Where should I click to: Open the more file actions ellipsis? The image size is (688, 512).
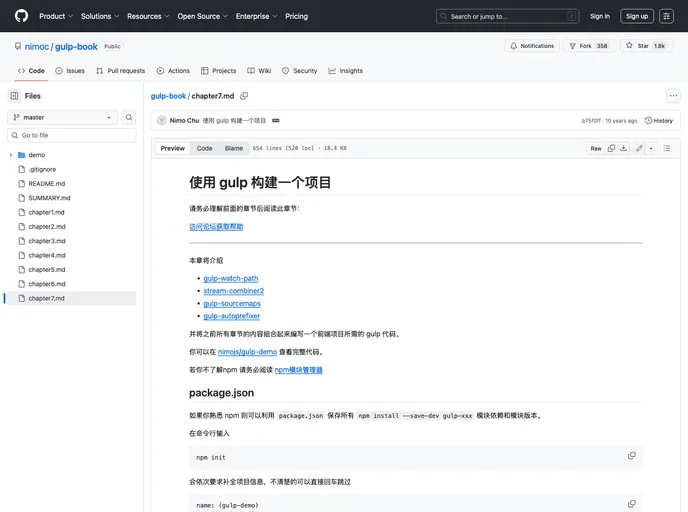coord(673,96)
